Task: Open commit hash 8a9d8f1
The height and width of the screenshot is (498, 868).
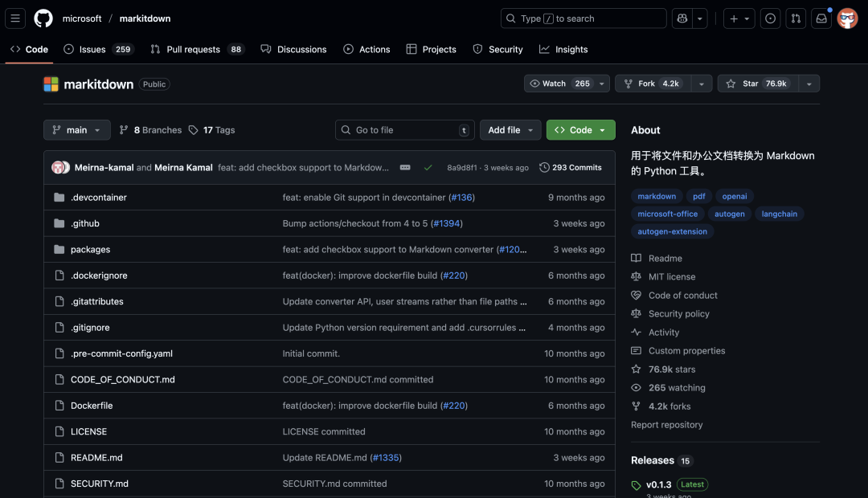Action: pos(461,168)
